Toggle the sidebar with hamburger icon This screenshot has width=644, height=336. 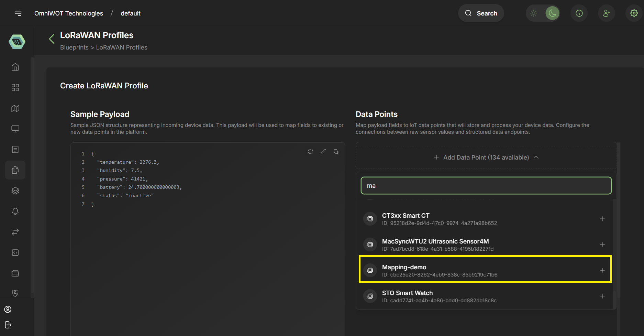[x=18, y=13]
